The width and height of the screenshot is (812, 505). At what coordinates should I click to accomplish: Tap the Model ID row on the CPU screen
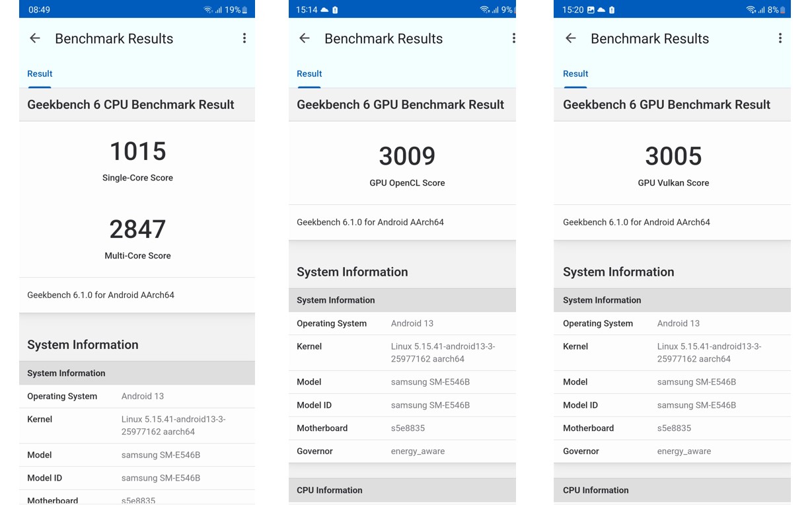coord(137,478)
